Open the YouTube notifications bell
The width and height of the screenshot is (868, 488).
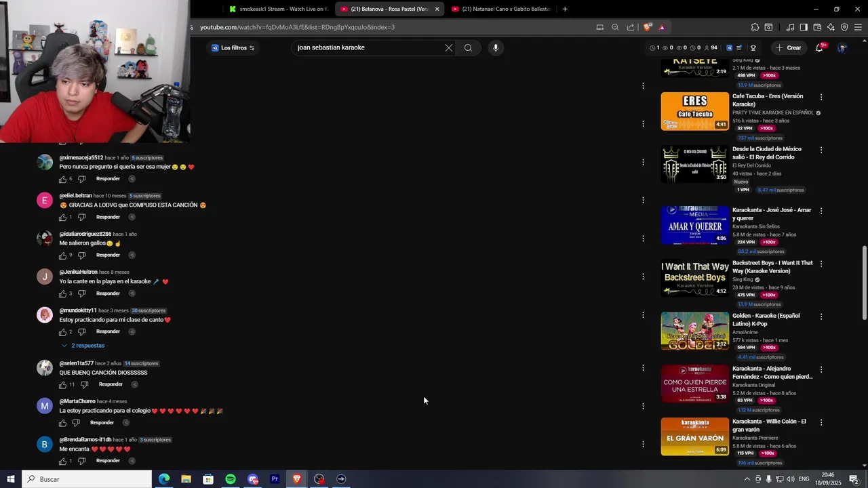point(819,47)
